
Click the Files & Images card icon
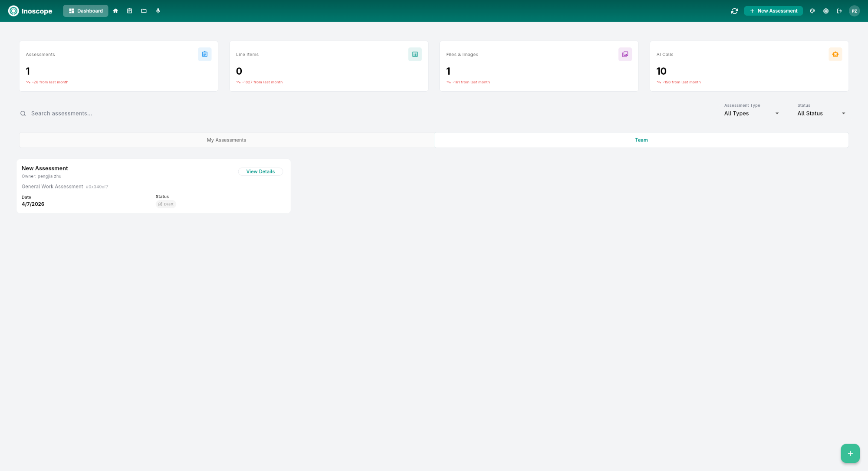click(625, 54)
